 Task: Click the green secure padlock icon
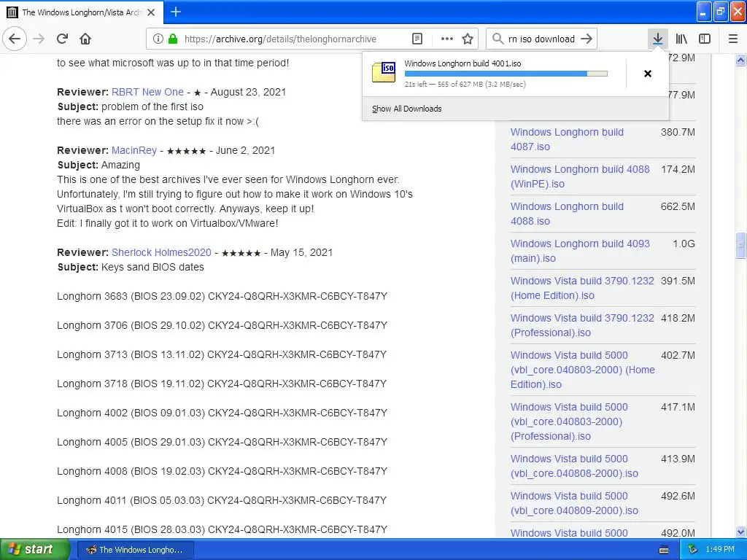(x=173, y=39)
